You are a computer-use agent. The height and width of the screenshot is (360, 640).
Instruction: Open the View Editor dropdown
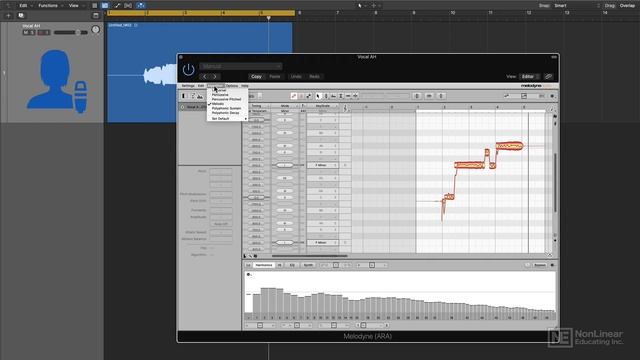(x=529, y=76)
